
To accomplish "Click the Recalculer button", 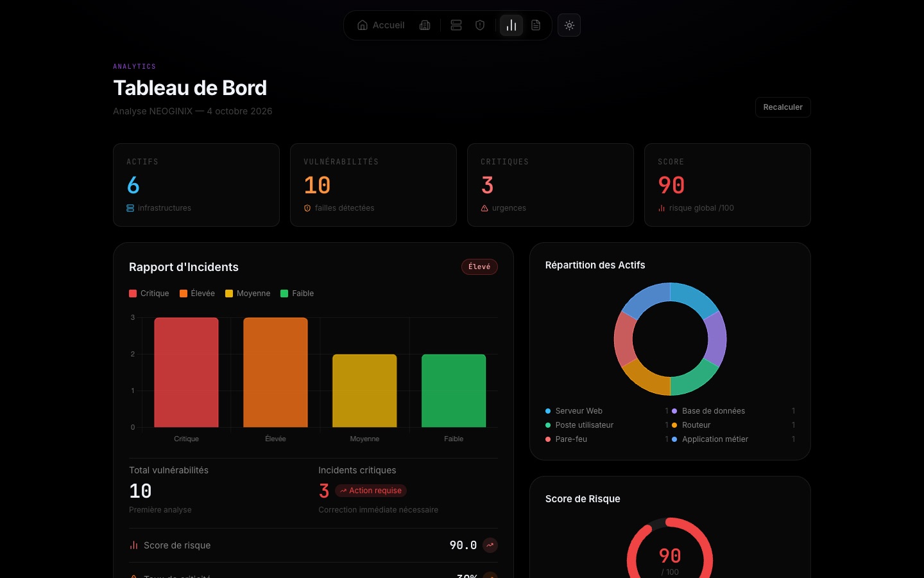I will [783, 107].
